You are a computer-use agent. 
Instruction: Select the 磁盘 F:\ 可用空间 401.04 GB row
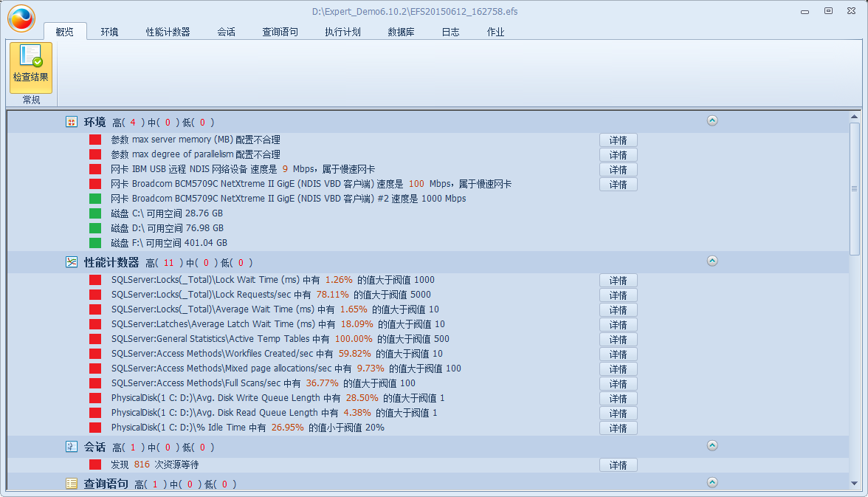point(169,243)
